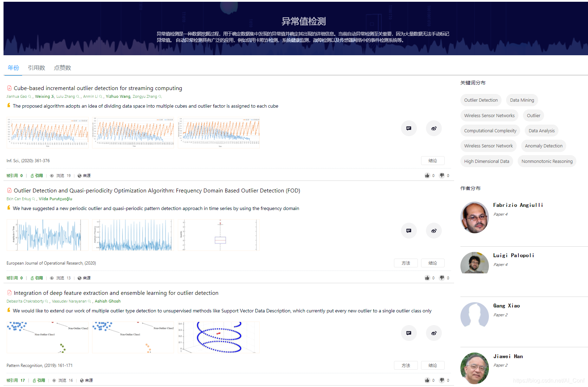Open first chart thumbnail of Cube-based paper
The image size is (588, 387).
47,133
